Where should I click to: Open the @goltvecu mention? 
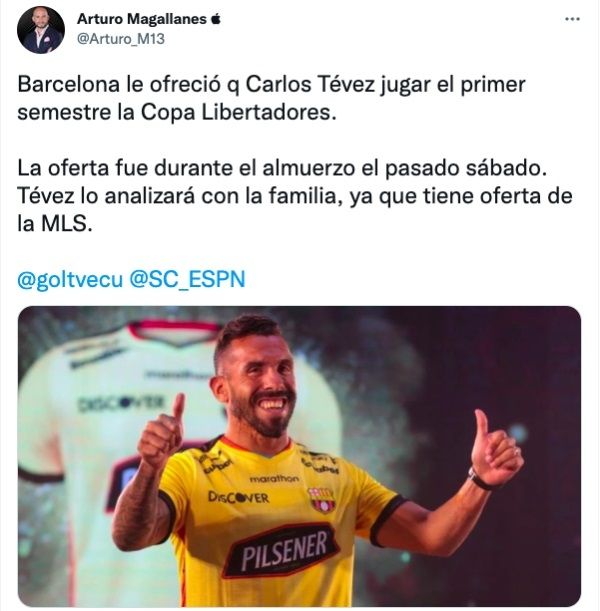coord(70,280)
